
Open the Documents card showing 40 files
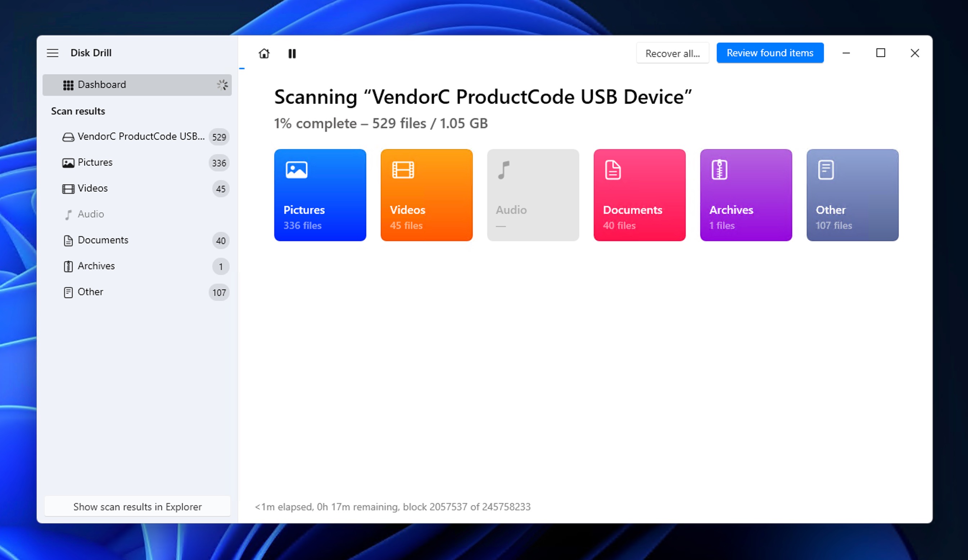click(639, 195)
